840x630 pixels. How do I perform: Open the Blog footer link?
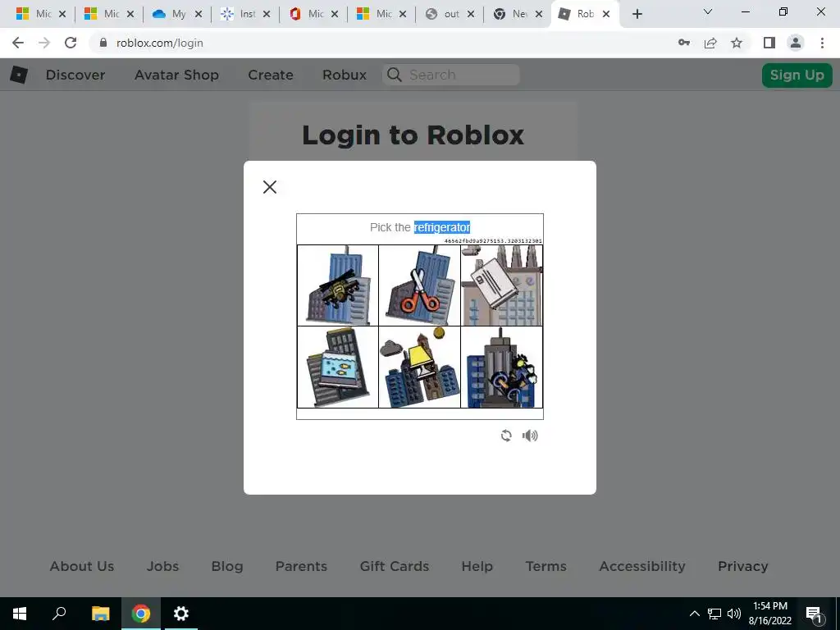(227, 566)
